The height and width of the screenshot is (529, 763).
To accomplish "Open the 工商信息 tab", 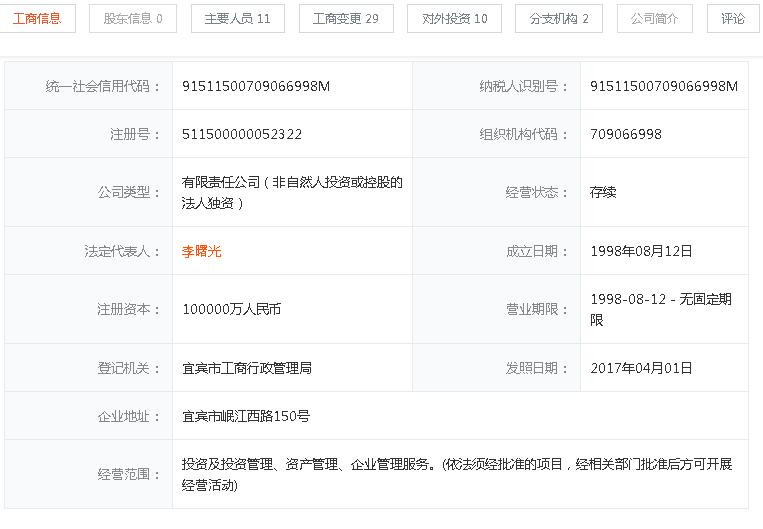I will [x=37, y=18].
